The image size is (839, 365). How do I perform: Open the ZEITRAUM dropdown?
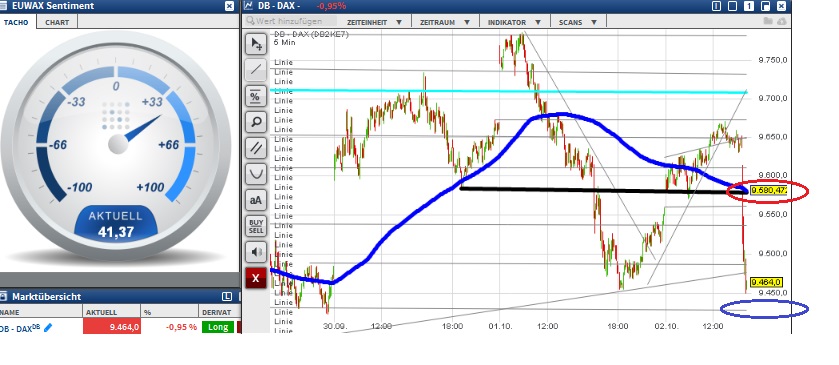coord(445,22)
